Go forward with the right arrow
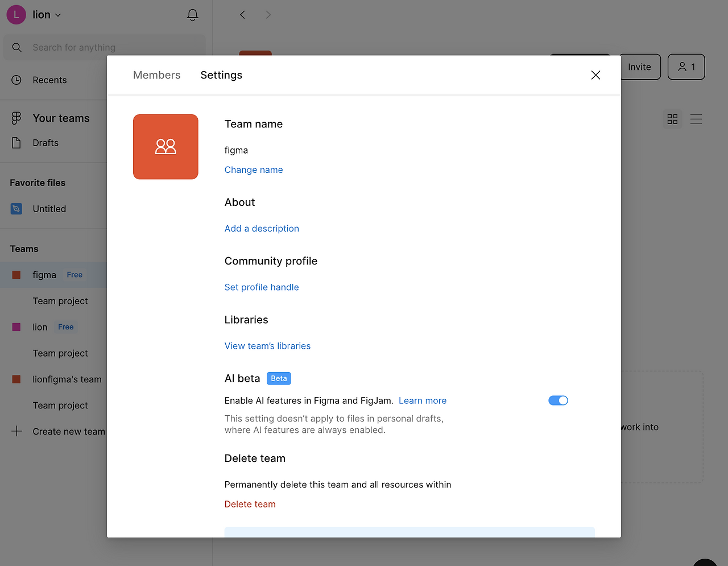This screenshot has height=566, width=728. 268,15
